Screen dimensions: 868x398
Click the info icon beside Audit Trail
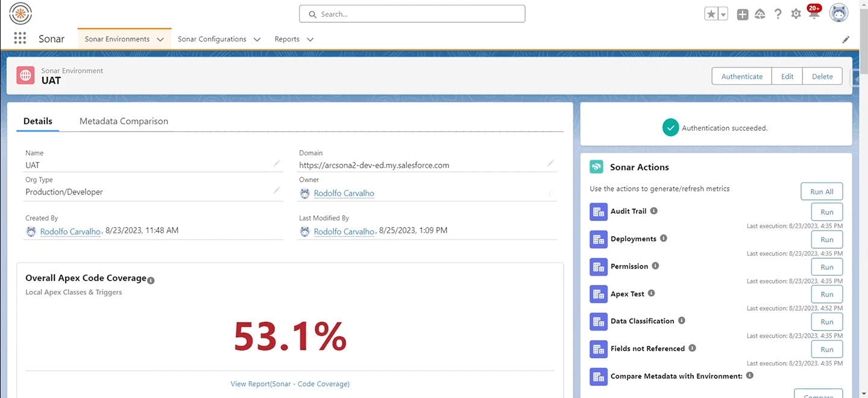[x=654, y=211]
